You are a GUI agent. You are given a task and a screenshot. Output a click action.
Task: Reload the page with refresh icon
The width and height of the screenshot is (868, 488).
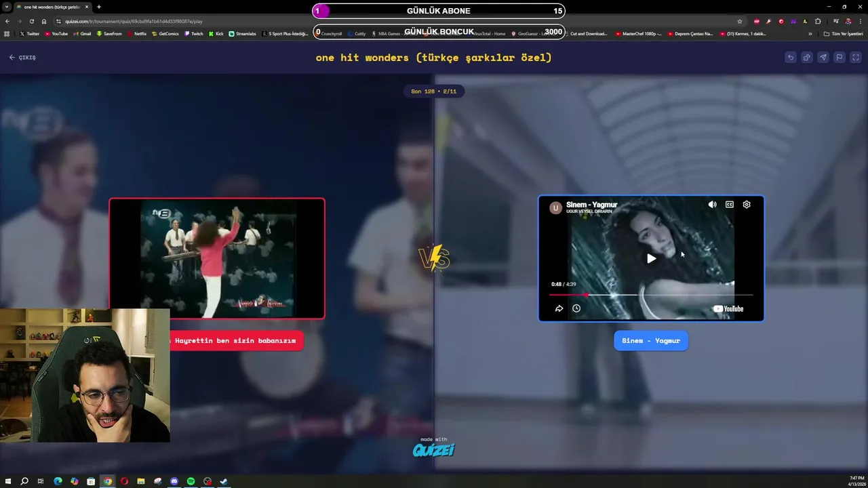(32, 21)
